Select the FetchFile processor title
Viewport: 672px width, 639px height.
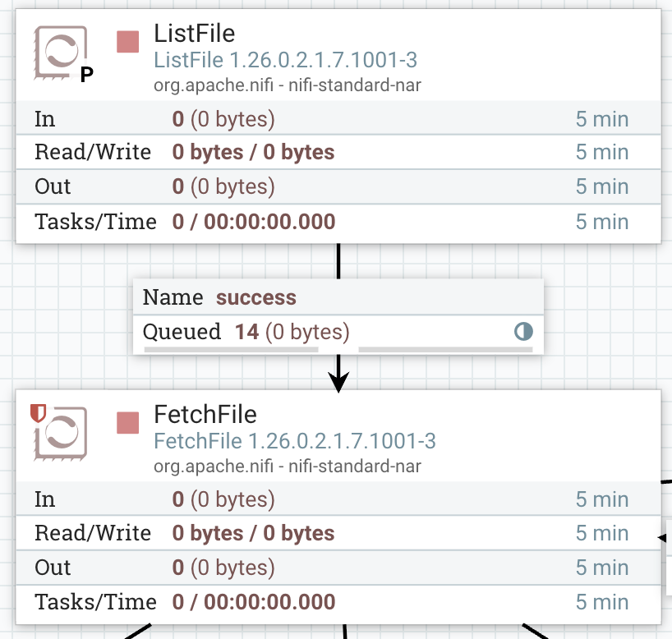pos(205,415)
